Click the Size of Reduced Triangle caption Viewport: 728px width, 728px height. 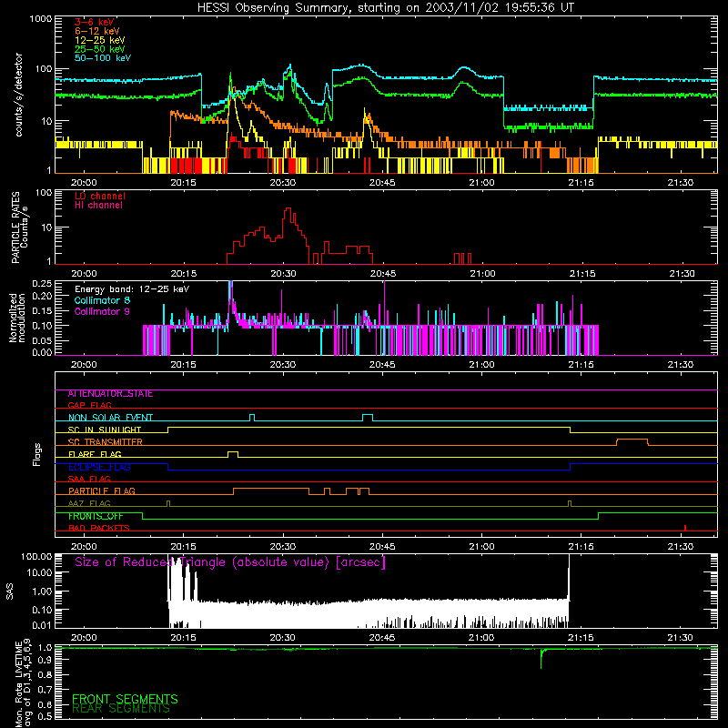click(230, 562)
